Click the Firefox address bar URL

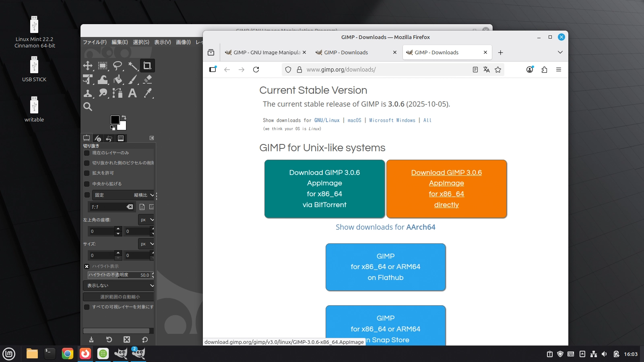341,70
